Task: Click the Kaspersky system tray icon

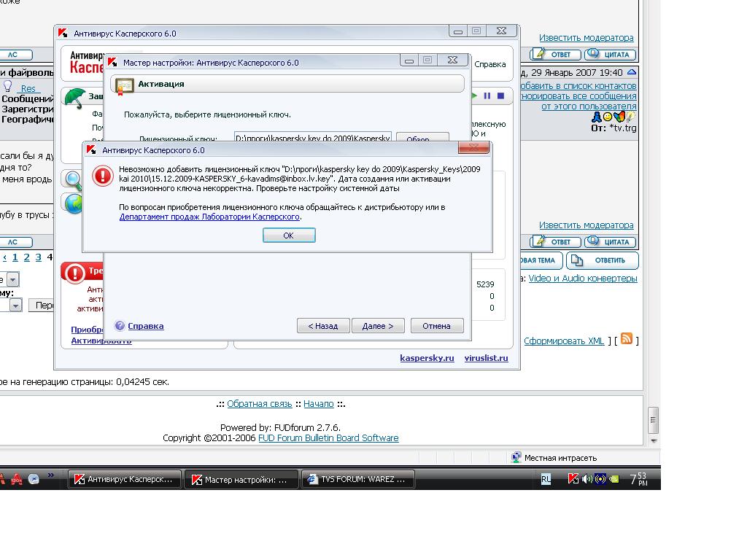Action: (x=573, y=479)
